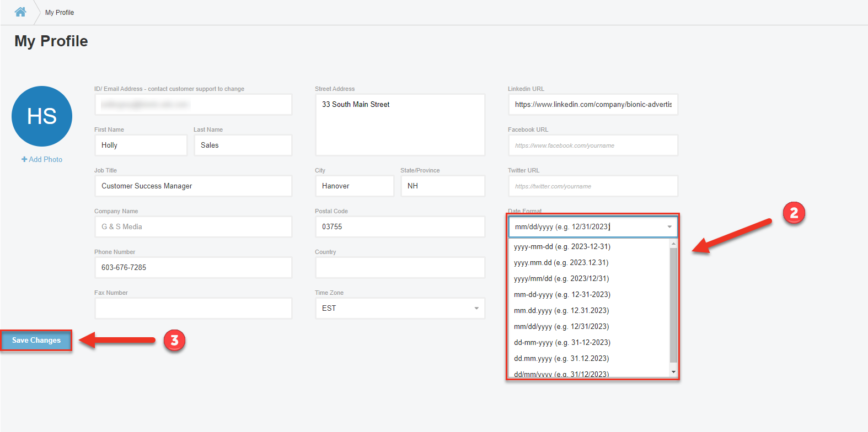868x432 pixels.
Task: Click into the empty Fax Number field
Action: pos(193,309)
